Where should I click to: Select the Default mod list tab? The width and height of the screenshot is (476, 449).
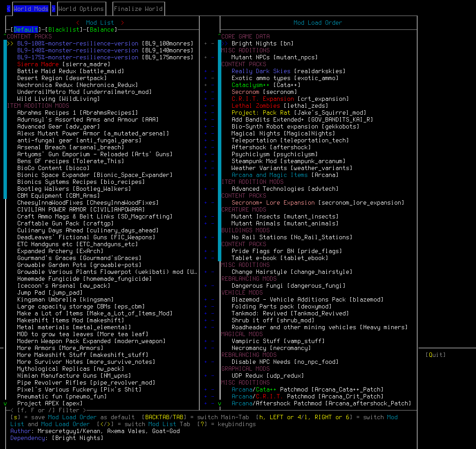26,29
